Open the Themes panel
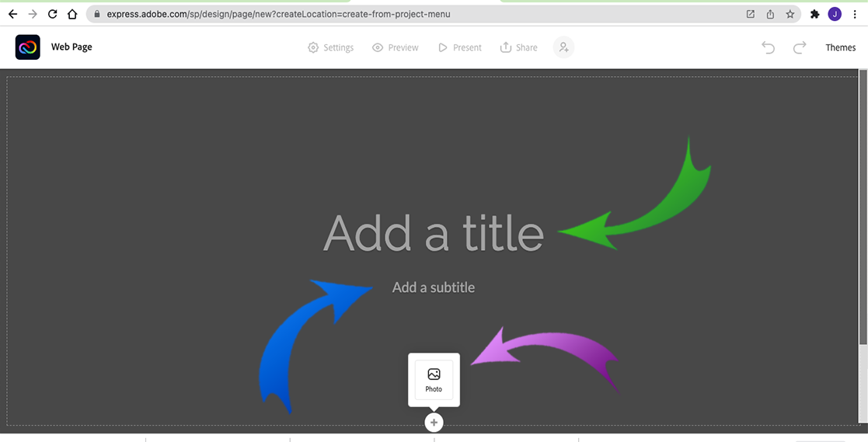 pyautogui.click(x=840, y=47)
